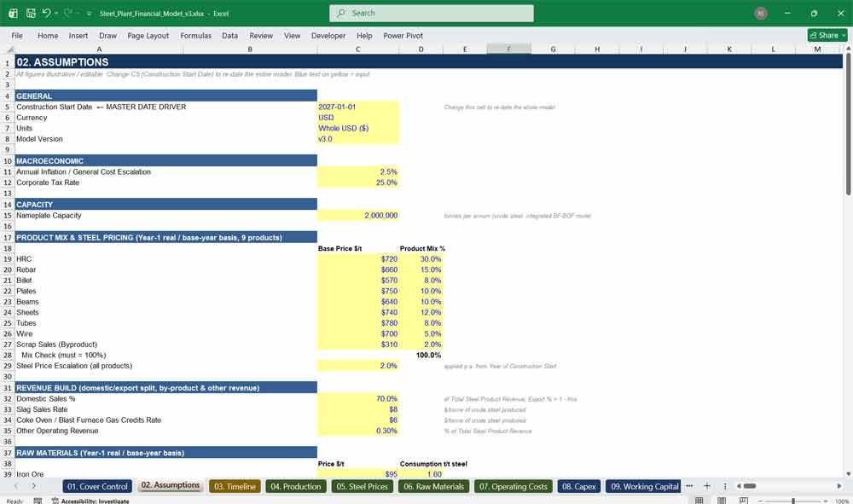Open the Data ribbon tab

point(229,35)
